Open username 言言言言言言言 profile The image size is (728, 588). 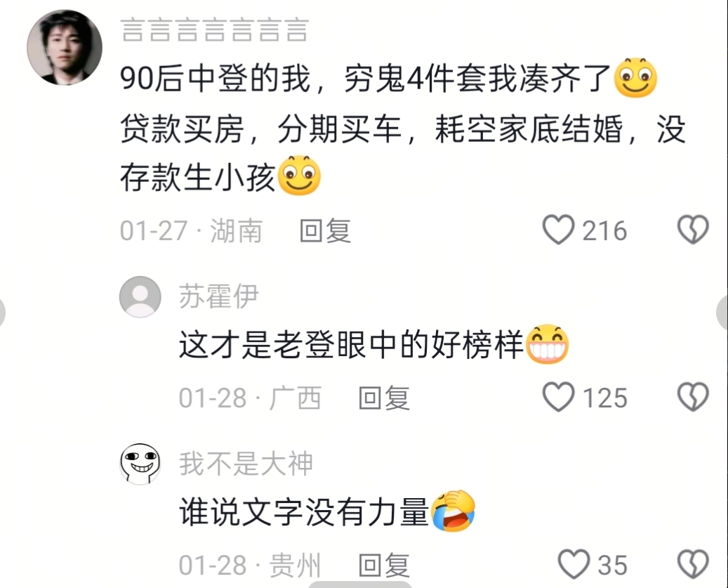click(x=215, y=30)
